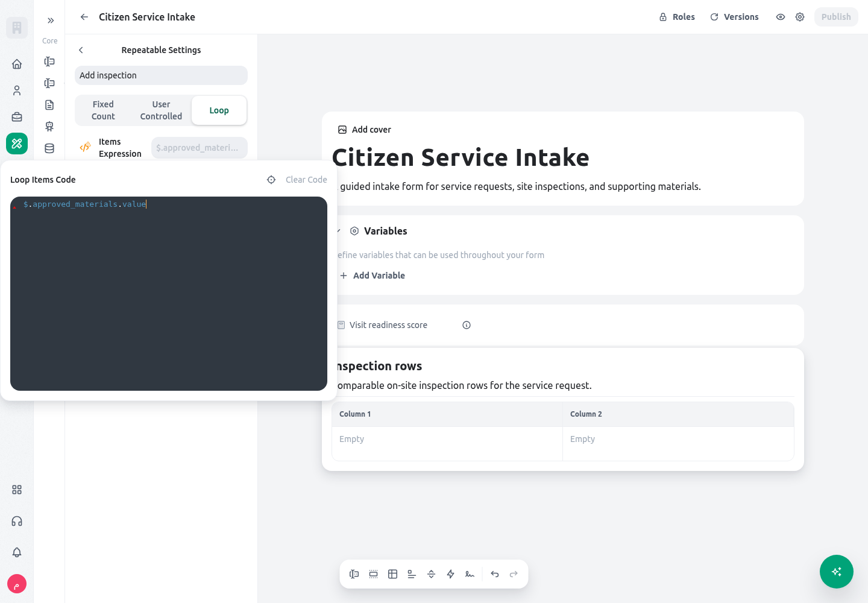The height and width of the screenshot is (603, 868).
Task: Select the Inspection rows heading
Action: (379, 366)
